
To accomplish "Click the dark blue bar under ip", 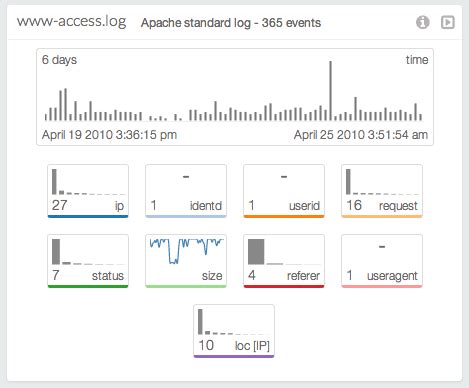I will [x=88, y=216].
